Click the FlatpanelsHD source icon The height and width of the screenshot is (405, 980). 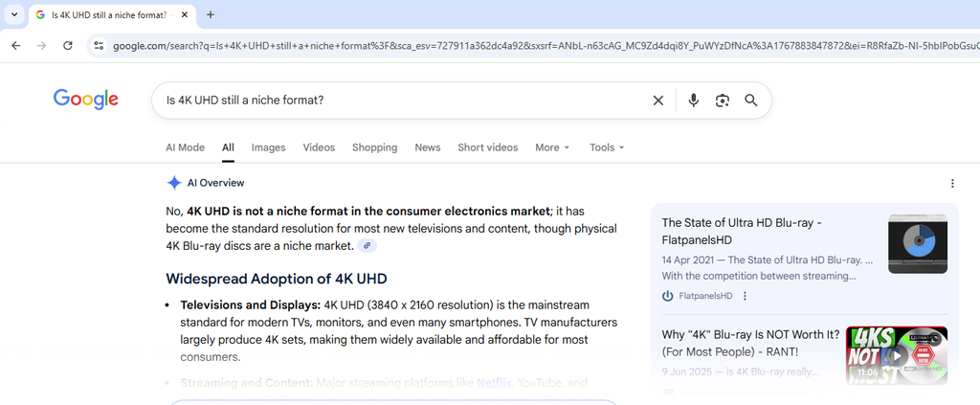point(667,296)
